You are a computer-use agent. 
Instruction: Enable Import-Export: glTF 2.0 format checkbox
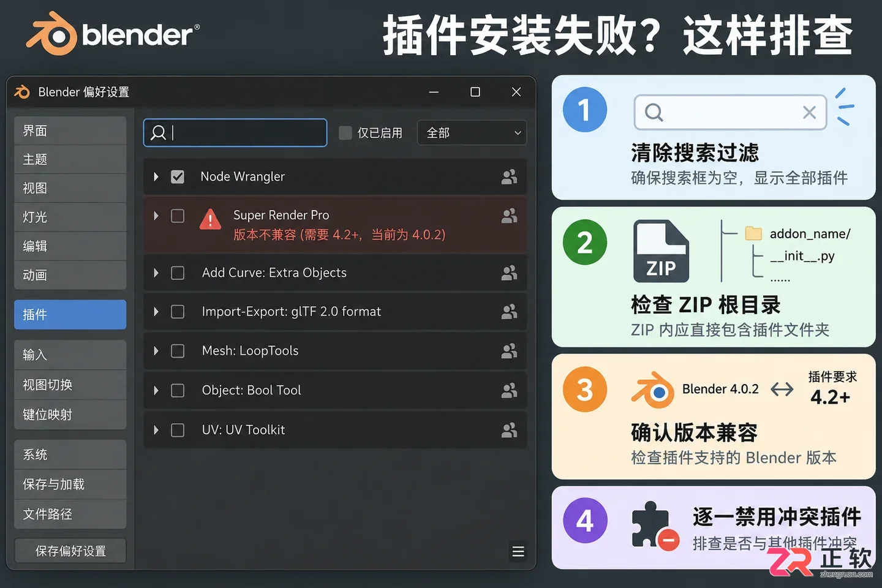click(178, 312)
